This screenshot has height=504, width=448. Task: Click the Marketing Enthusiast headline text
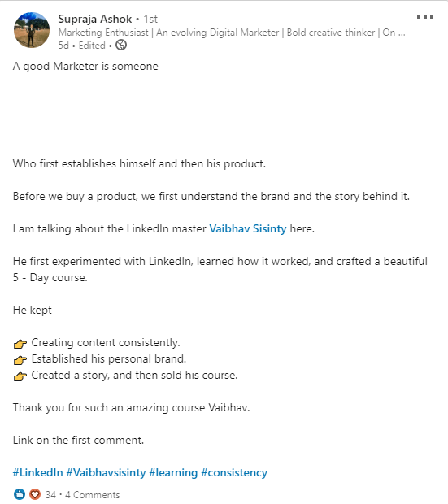pos(232,33)
